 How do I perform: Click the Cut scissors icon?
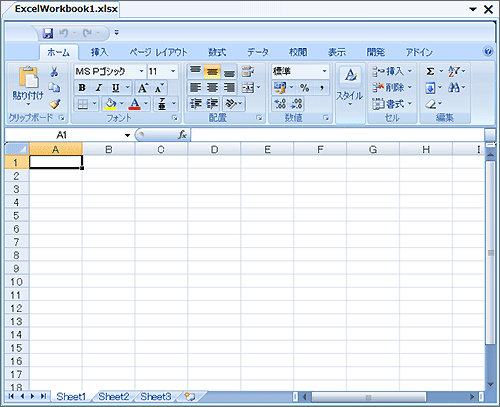(x=54, y=71)
